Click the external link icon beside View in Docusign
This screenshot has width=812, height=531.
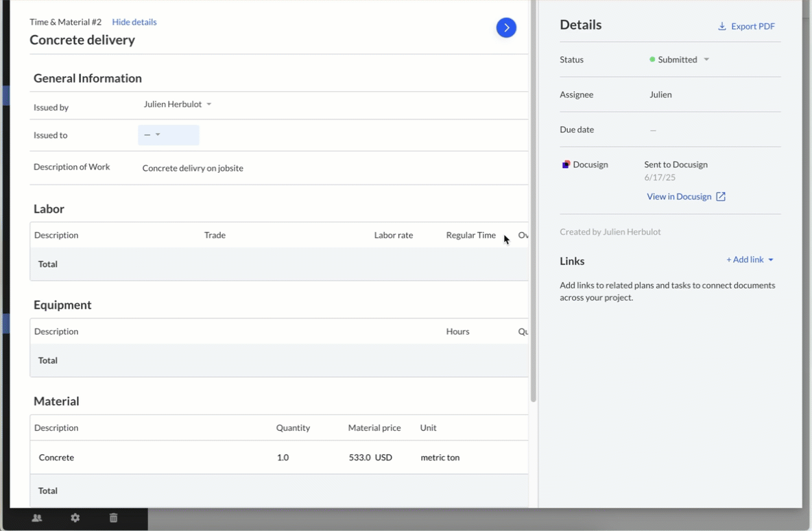(721, 197)
